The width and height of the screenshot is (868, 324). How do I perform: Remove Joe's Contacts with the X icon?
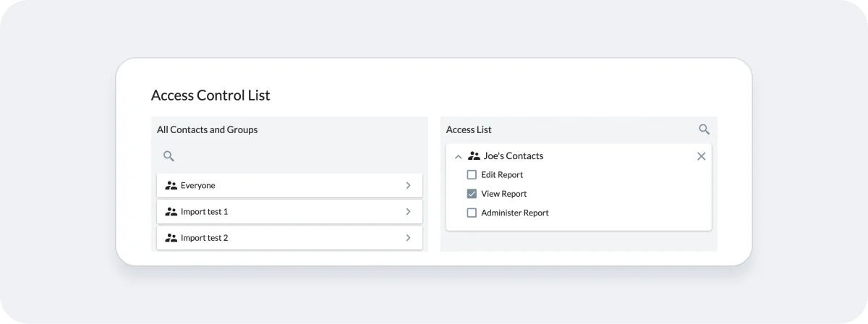tap(701, 156)
